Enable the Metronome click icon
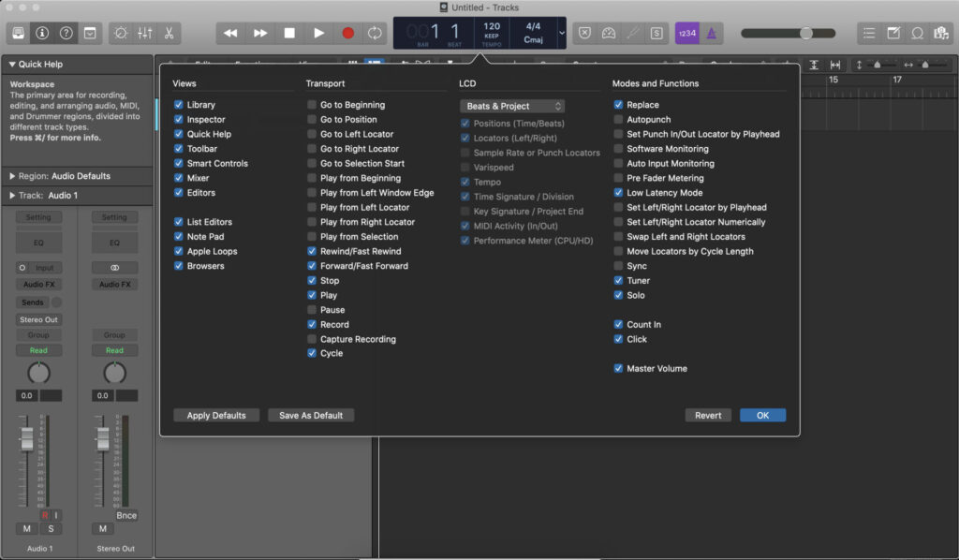Screen dimensions: 959x560 711,33
